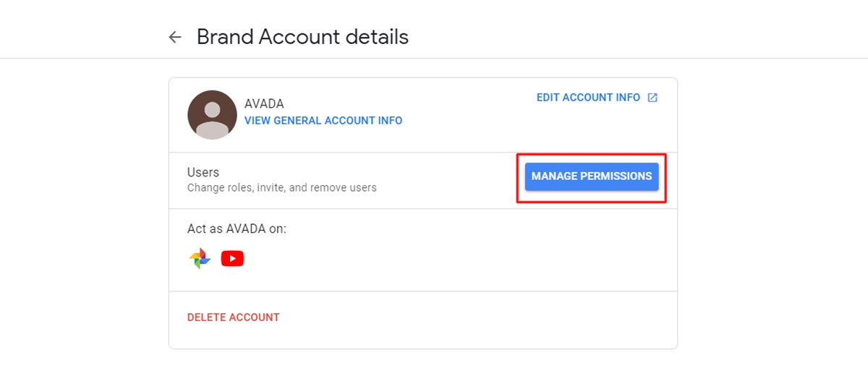Click the red play-button logo in the card
Screen dimensions: 868x392
point(232,258)
